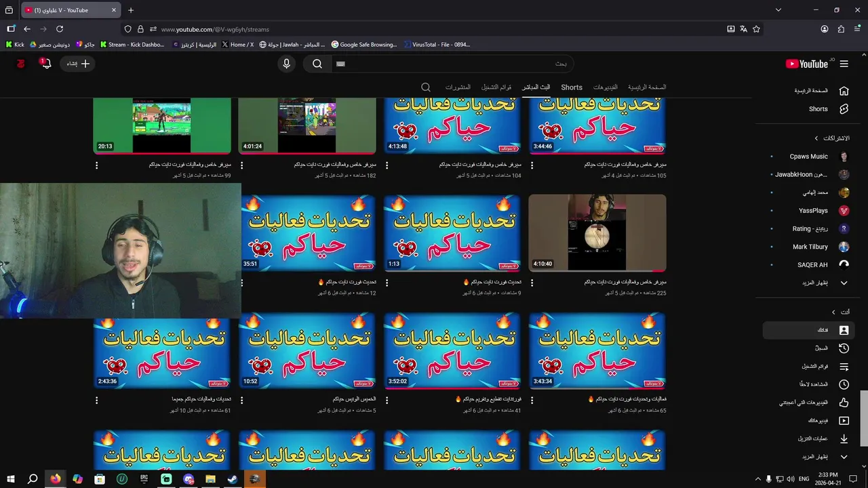Open the Home / X bookmark
868x488 pixels.
tap(237, 45)
